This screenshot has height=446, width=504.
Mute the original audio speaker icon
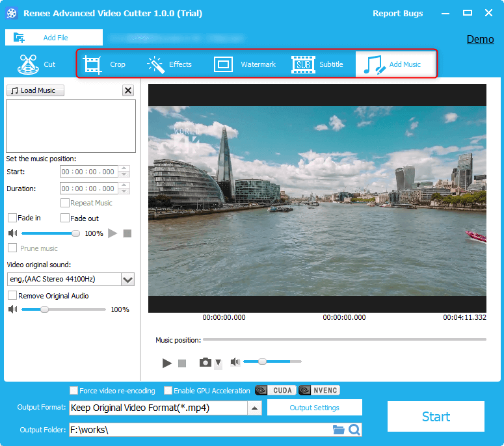pos(12,309)
